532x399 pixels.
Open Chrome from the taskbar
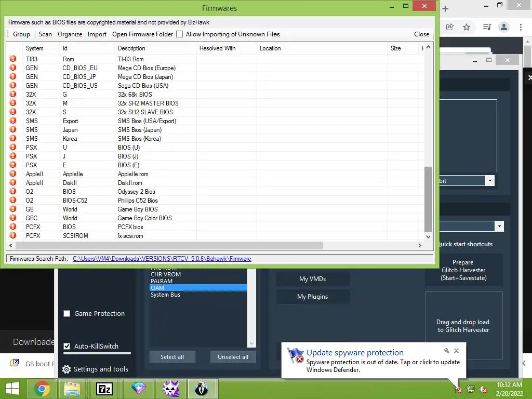click(42, 389)
